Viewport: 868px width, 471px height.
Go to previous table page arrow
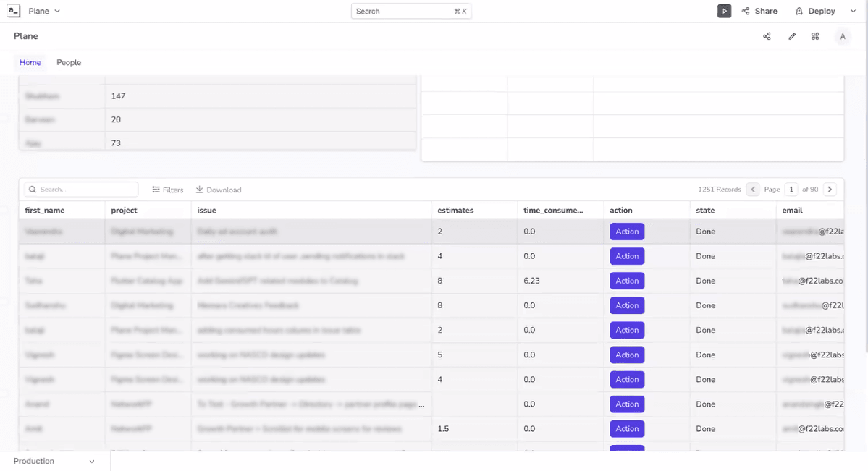click(753, 190)
